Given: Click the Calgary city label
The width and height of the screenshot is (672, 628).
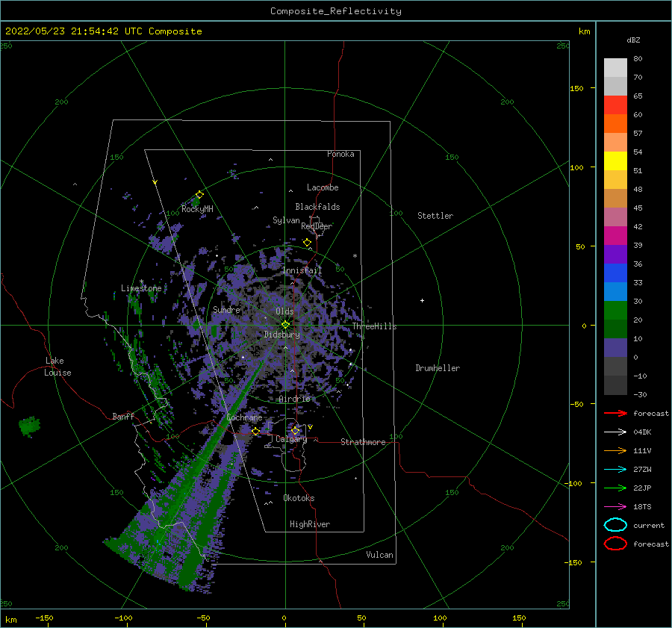Looking at the screenshot, I should click(x=291, y=439).
